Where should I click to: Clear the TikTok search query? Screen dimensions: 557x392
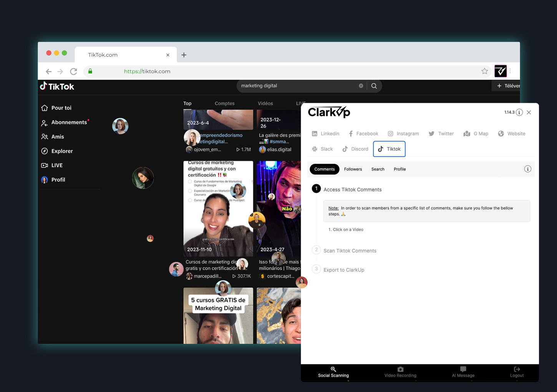[x=361, y=86]
